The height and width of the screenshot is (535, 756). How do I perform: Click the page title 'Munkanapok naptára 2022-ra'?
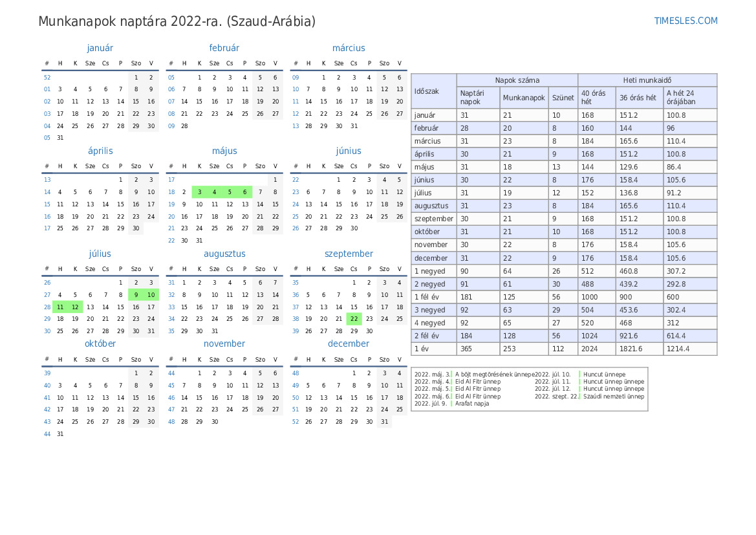pyautogui.click(x=177, y=21)
